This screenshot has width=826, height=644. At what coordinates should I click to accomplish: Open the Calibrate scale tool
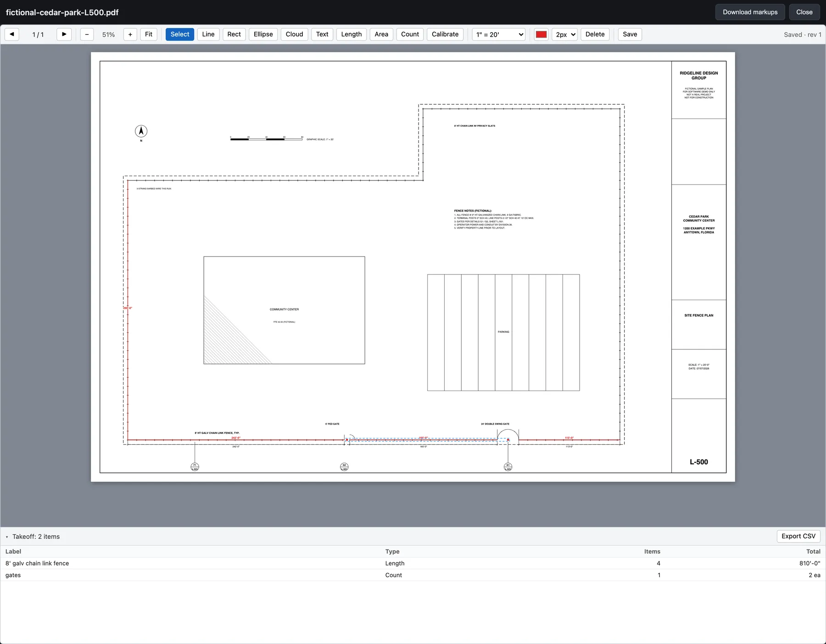pos(445,34)
